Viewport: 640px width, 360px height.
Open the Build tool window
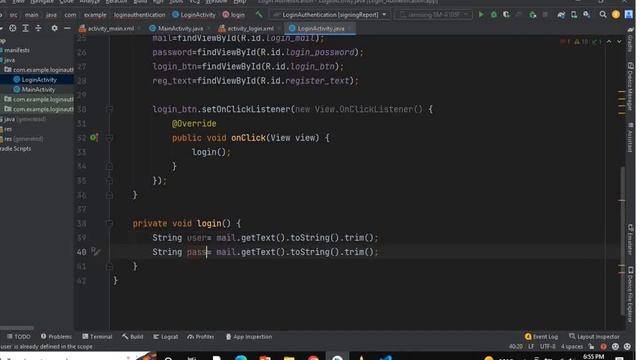[x=132, y=337]
